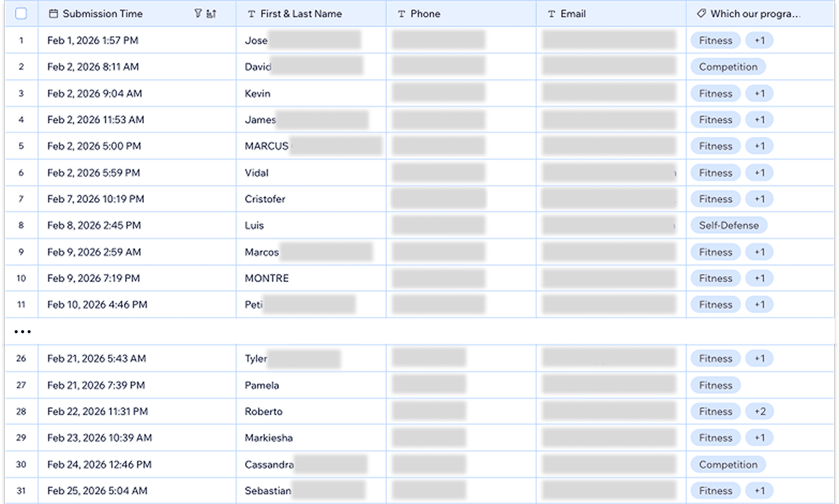The height and width of the screenshot is (504, 839).
Task: Click the Fitness tag in Vidal's row
Action: coord(716,173)
